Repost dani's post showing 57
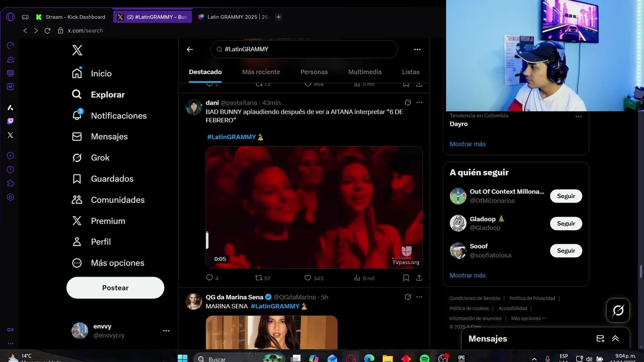Viewport: 644px width, 362px height. [263, 278]
